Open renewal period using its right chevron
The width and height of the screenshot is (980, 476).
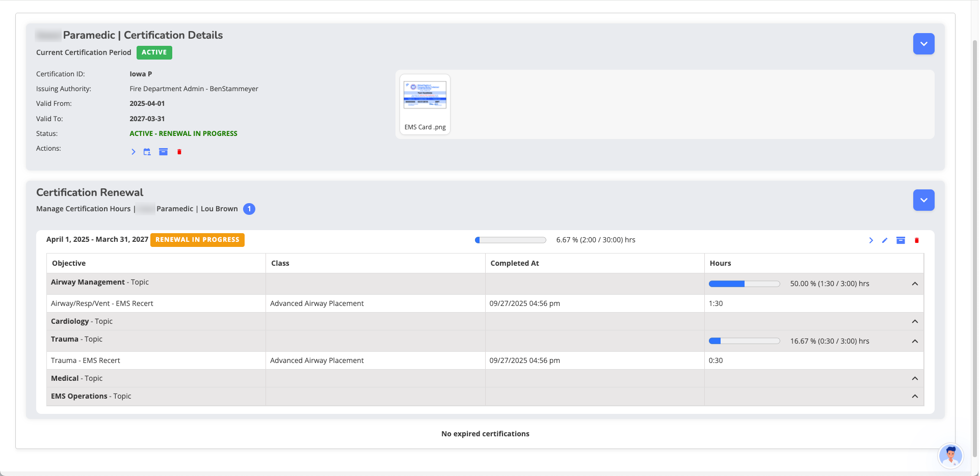pos(871,240)
